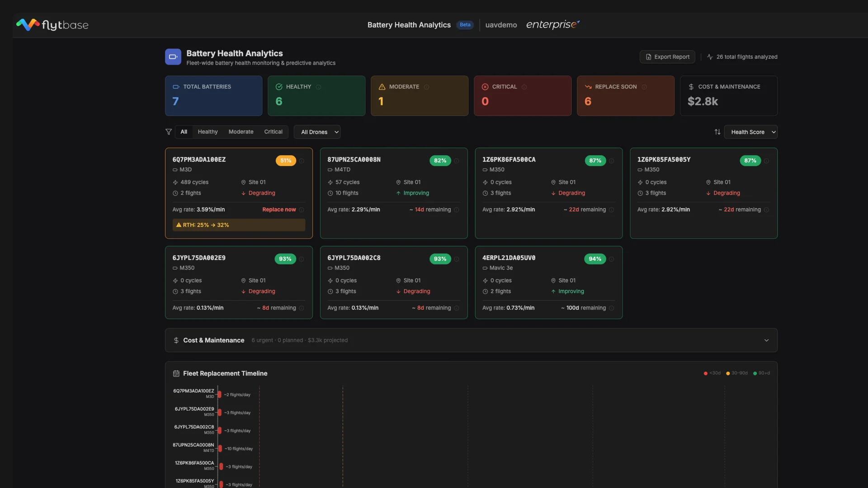Click '26 total flights analyzed' text
The image size is (868, 488).
(747, 57)
